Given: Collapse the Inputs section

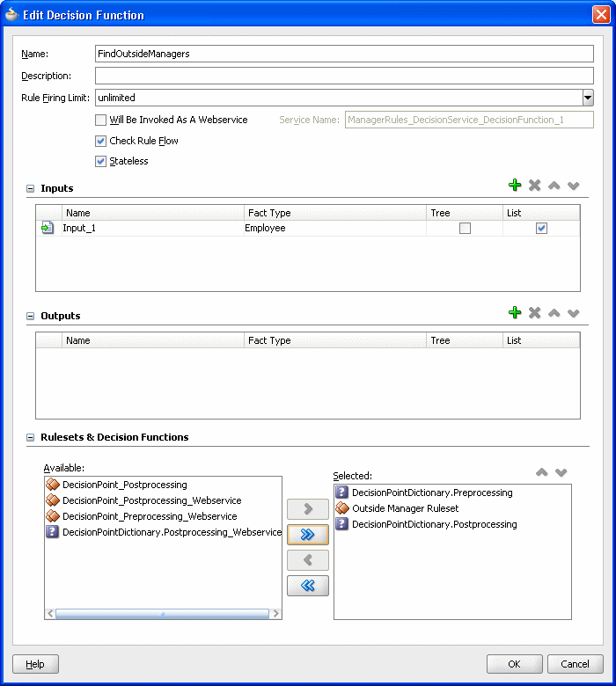Looking at the screenshot, I should [x=30, y=188].
